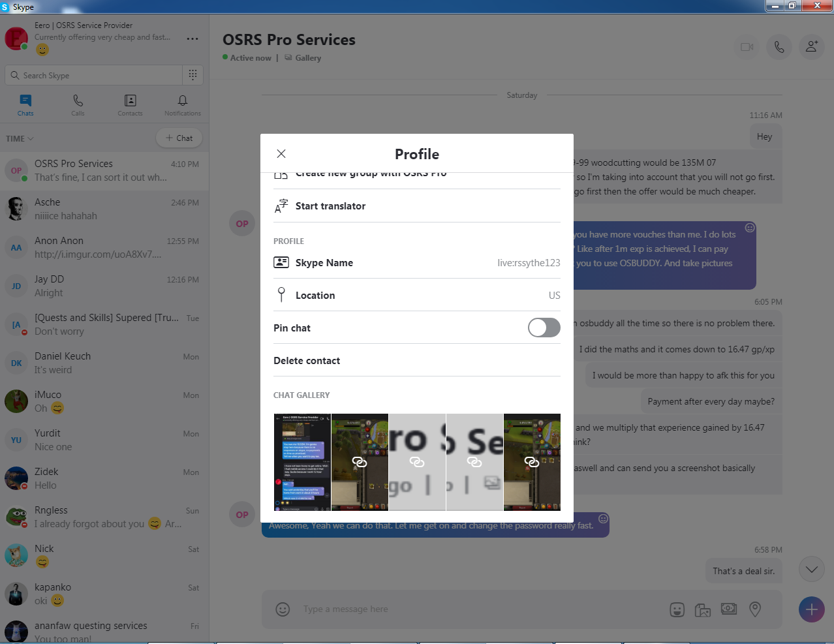Open first chat gallery thumbnail, the chat screenshot
This screenshot has height=644, width=834.
[x=302, y=462]
